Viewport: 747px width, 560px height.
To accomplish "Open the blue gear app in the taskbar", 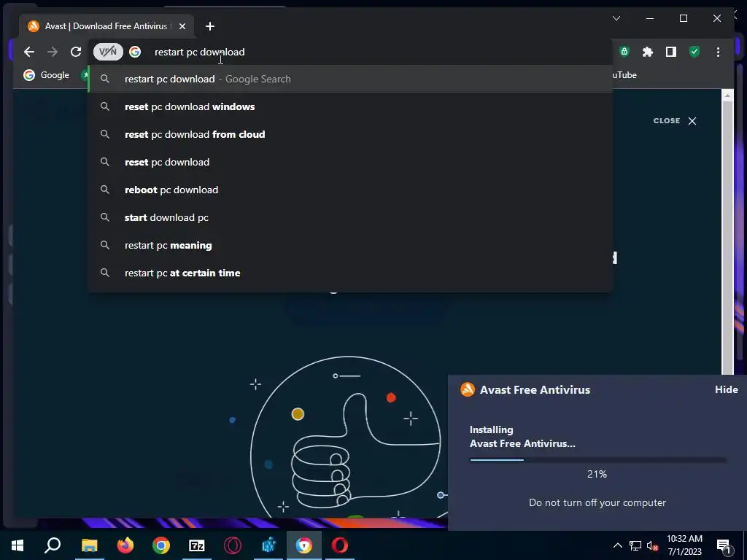I will click(x=268, y=545).
